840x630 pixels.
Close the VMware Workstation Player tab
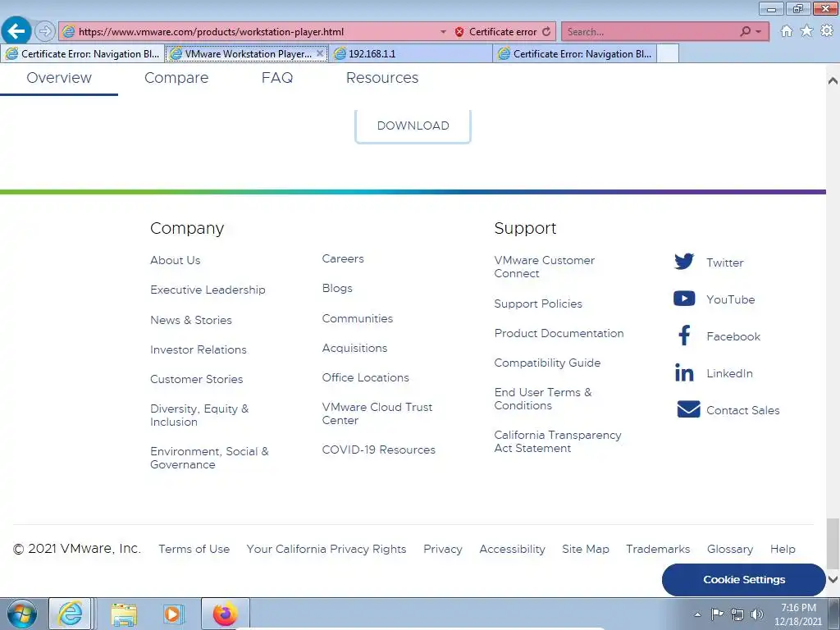[x=320, y=53]
